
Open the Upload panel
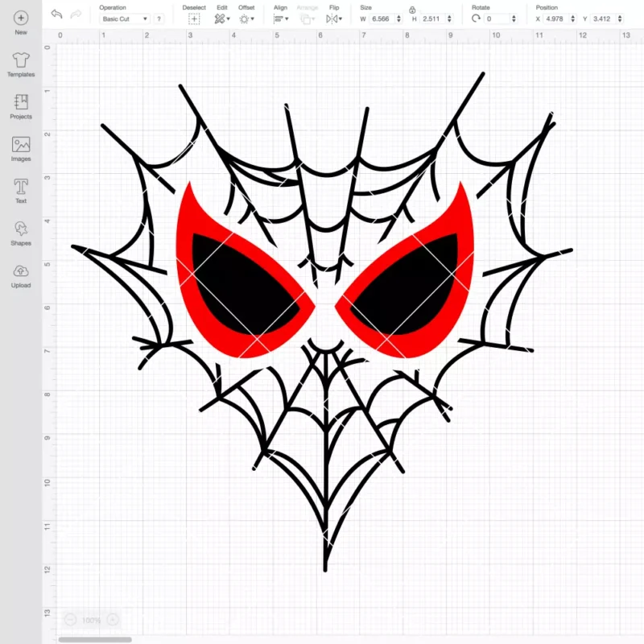click(21, 276)
